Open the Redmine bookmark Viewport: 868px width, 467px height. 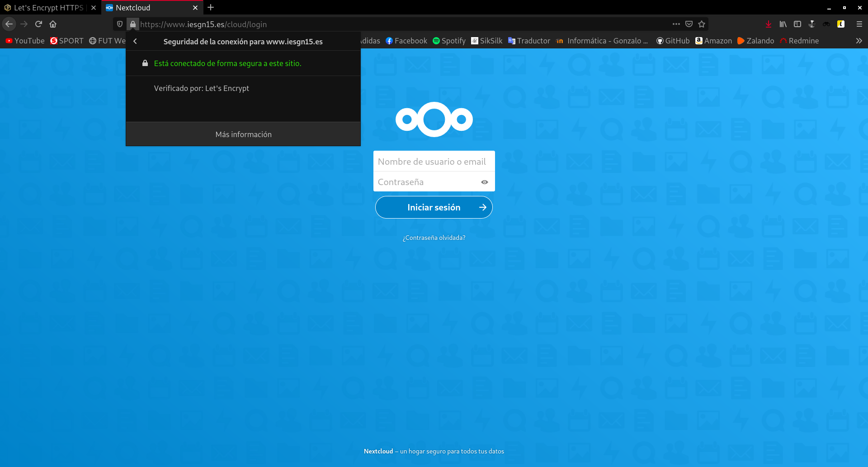[799, 41]
